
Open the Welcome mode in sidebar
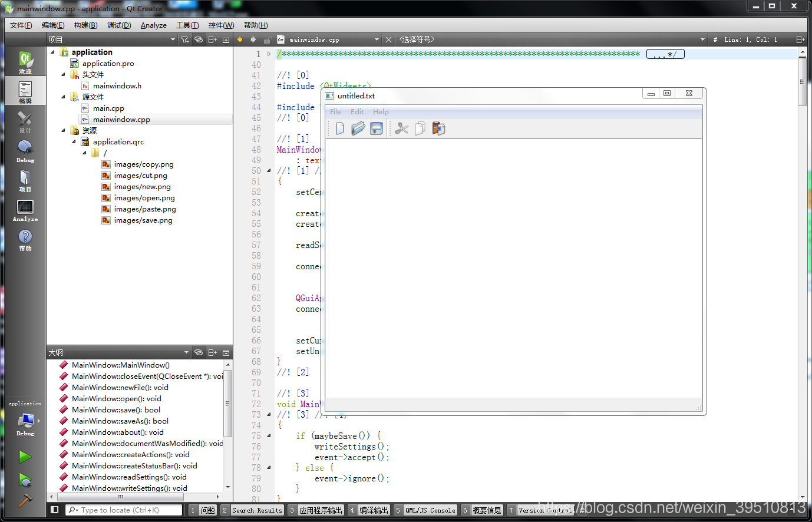pos(25,61)
